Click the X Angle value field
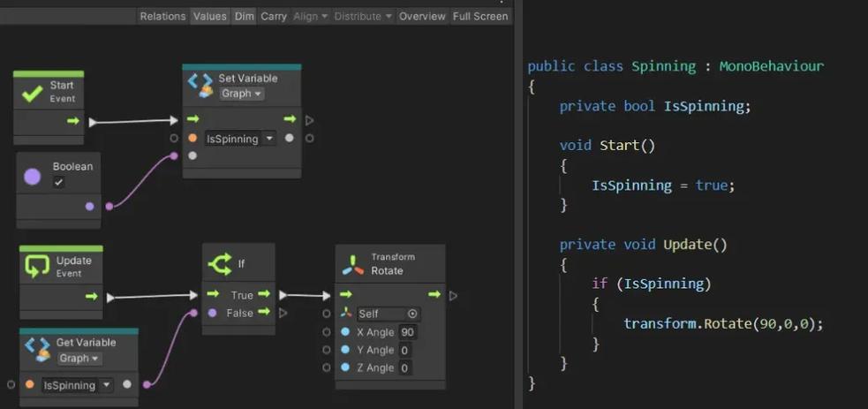Viewport: 868px width, 409px height. (x=407, y=332)
